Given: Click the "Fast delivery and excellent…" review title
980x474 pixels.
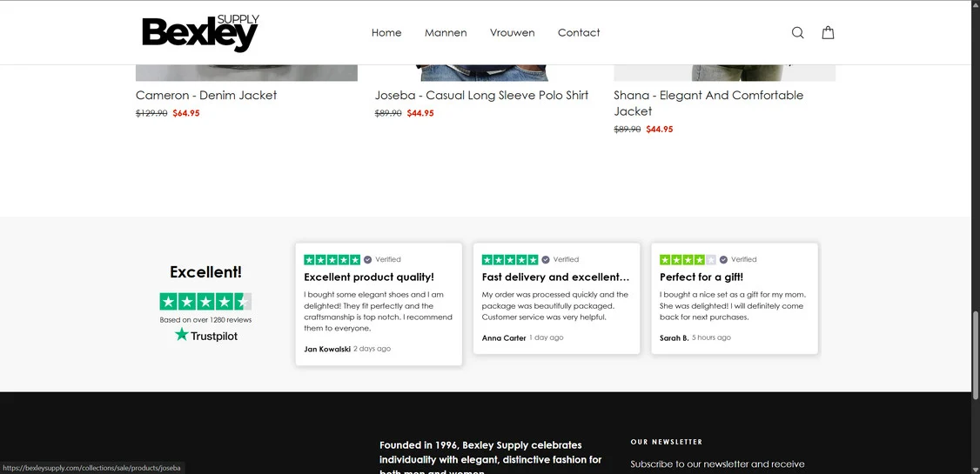Looking at the screenshot, I should click(x=555, y=277).
